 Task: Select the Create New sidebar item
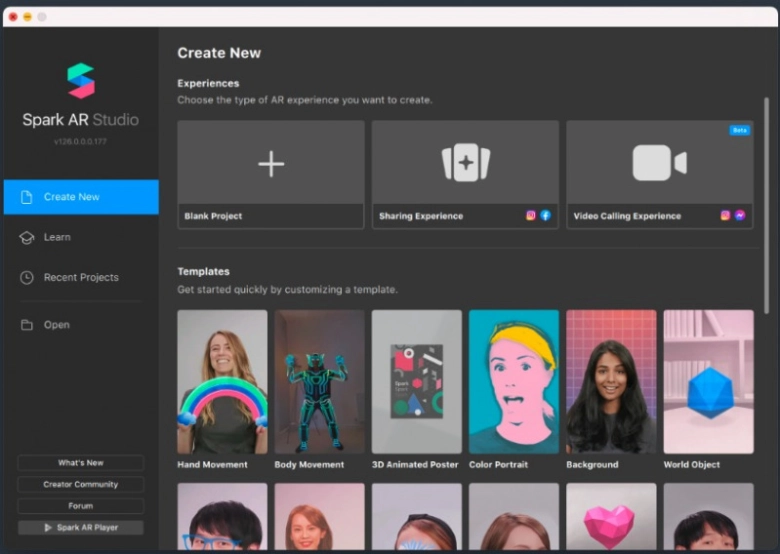[x=81, y=197]
